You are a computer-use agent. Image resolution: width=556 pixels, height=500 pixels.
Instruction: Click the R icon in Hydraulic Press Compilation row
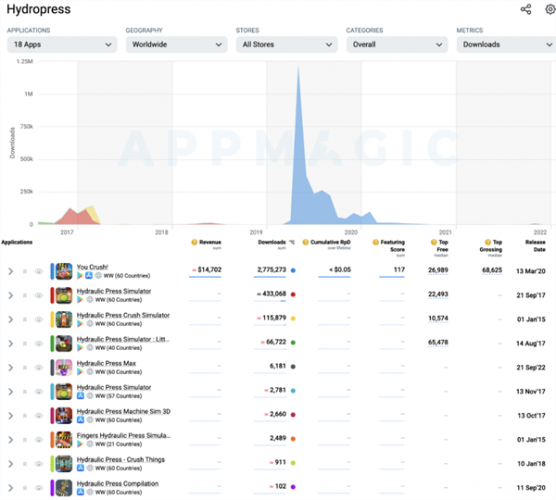tap(25, 488)
